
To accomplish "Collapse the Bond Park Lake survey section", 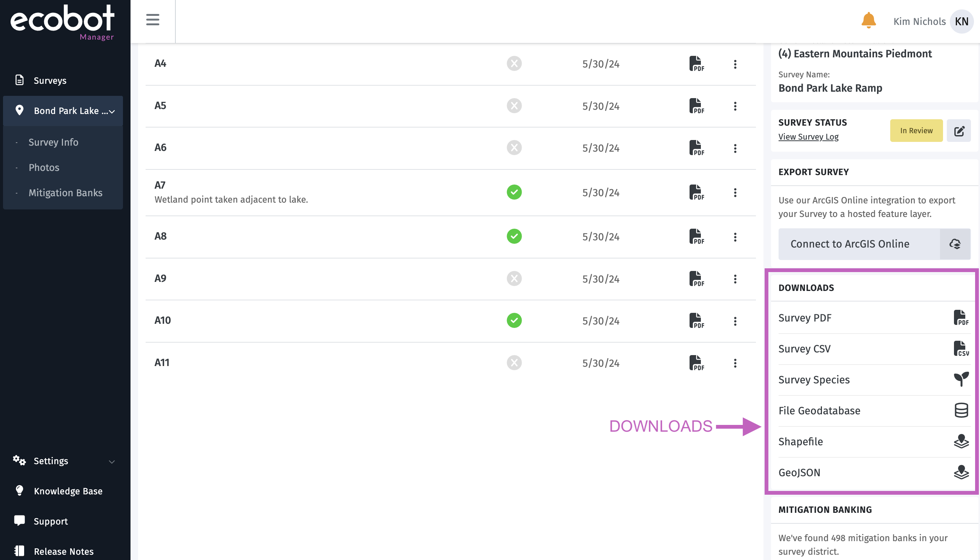I will 112,111.
